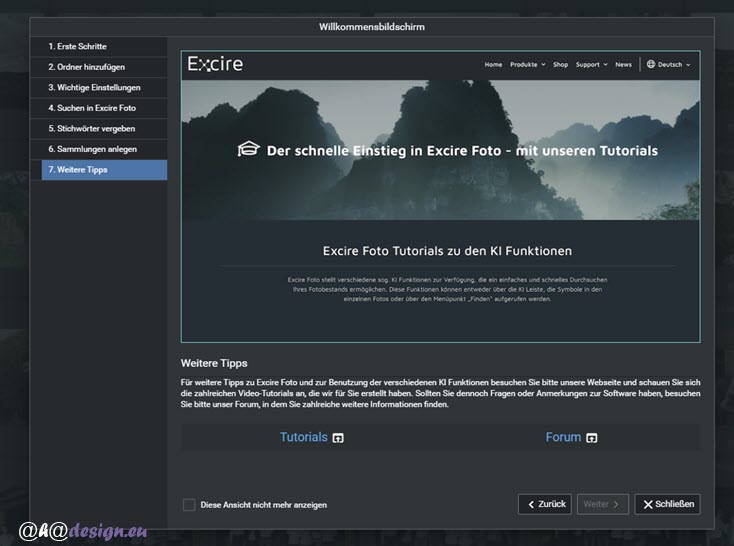734x546 pixels.
Task: Open the Produkte menu label
Action: click(523, 65)
